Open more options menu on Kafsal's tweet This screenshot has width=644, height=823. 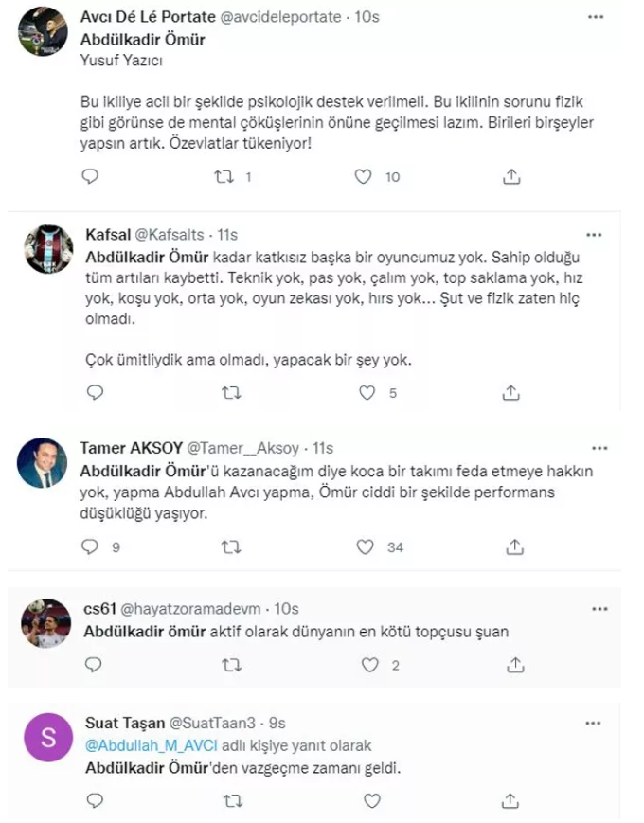595,234
